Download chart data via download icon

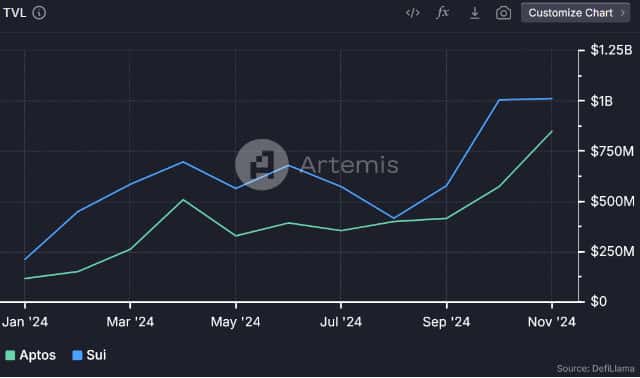[x=474, y=13]
